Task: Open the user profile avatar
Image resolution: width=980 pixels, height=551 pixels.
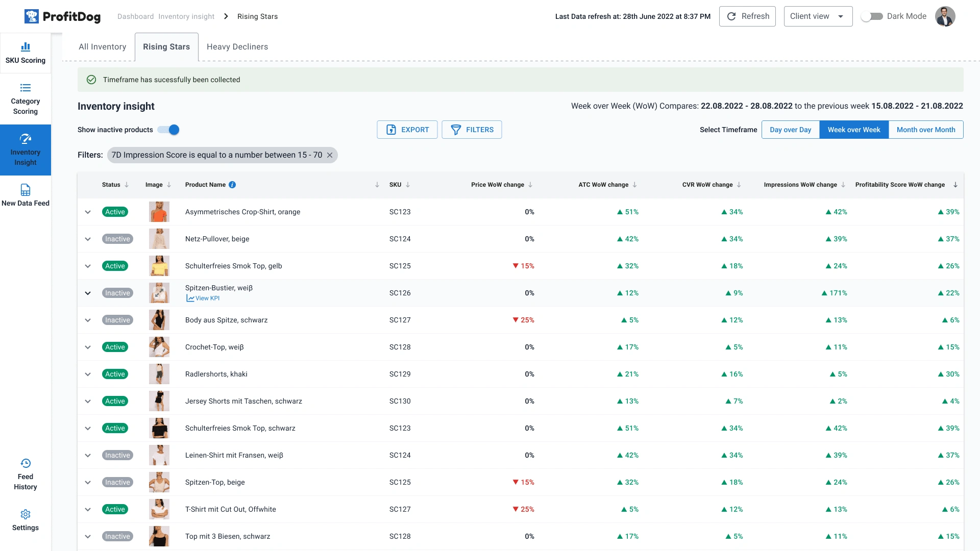Action: (945, 16)
